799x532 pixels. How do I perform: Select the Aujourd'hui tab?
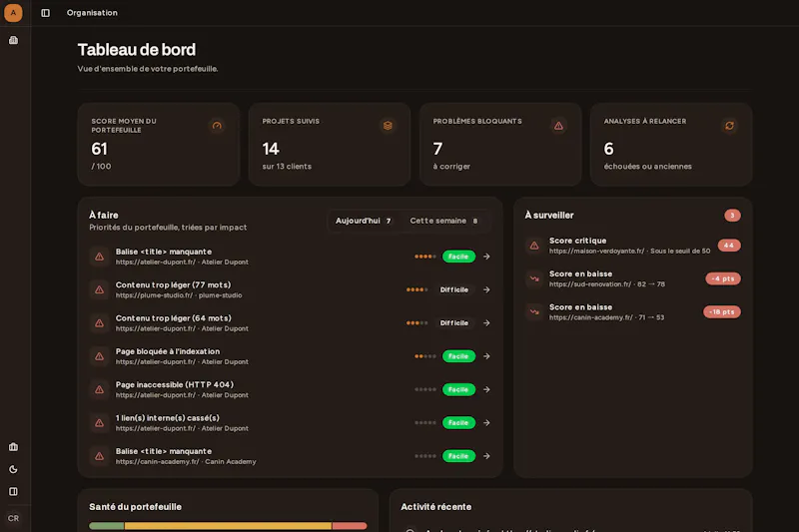364,221
